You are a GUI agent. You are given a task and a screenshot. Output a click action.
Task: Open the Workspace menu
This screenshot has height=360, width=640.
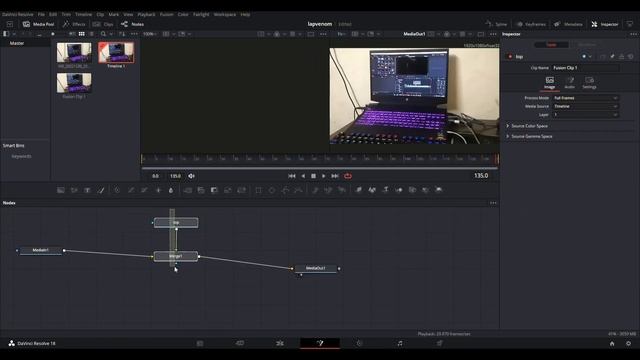pos(225,14)
